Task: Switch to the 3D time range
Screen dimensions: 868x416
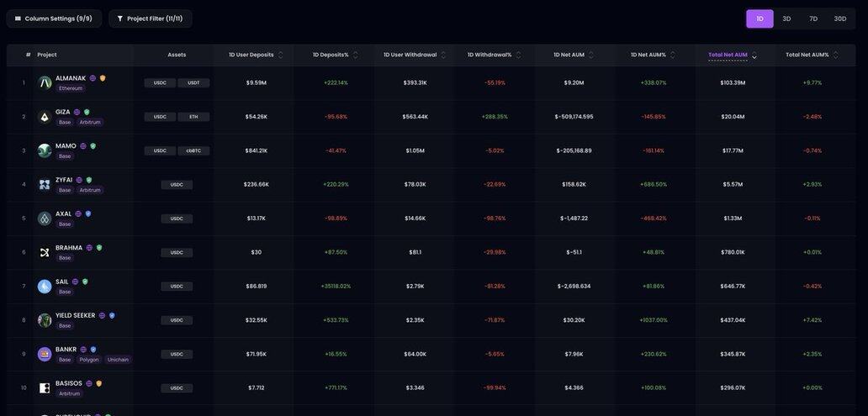Action: [x=786, y=18]
